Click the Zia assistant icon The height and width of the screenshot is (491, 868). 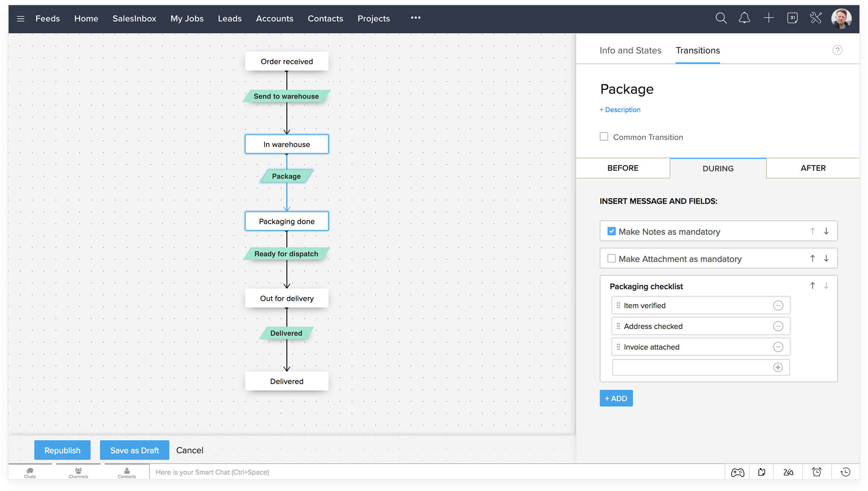pos(788,472)
